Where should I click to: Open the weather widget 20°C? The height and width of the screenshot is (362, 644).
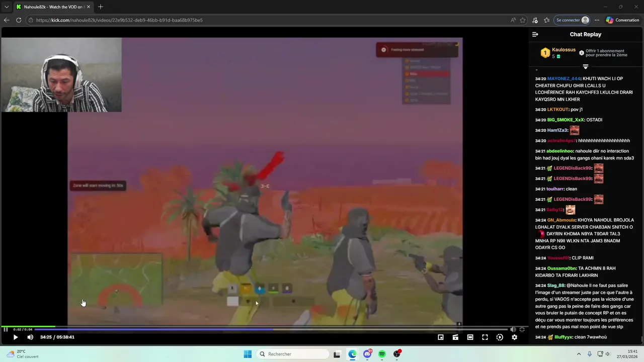22,354
